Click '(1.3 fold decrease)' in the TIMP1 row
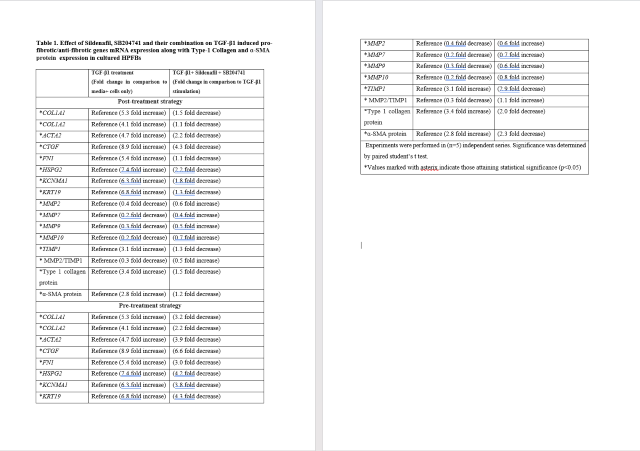The width and height of the screenshot is (640, 451). tap(196, 249)
